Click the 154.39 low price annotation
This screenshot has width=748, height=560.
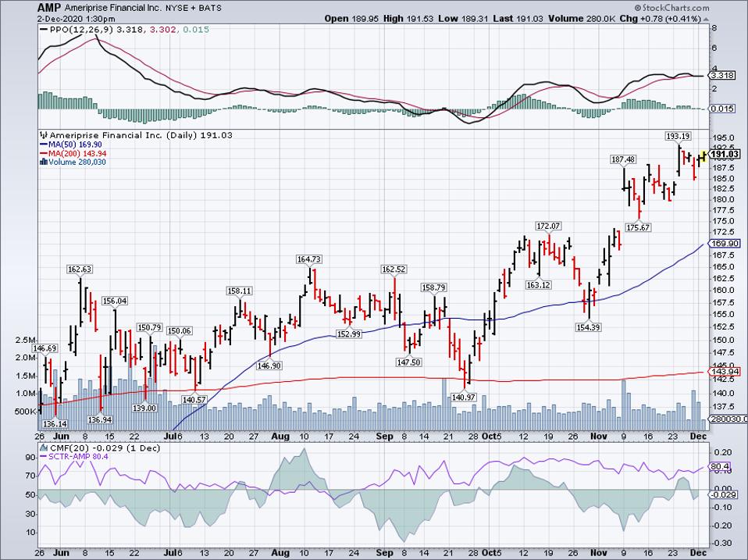click(x=588, y=327)
